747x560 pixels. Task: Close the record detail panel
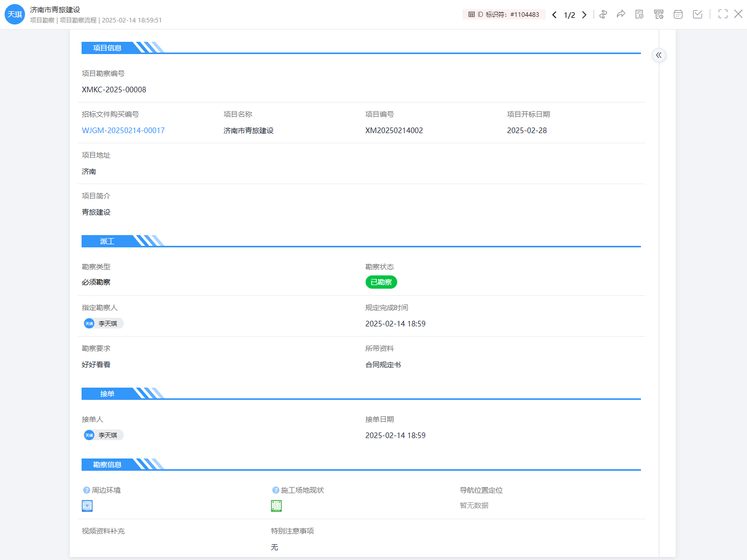[738, 14]
